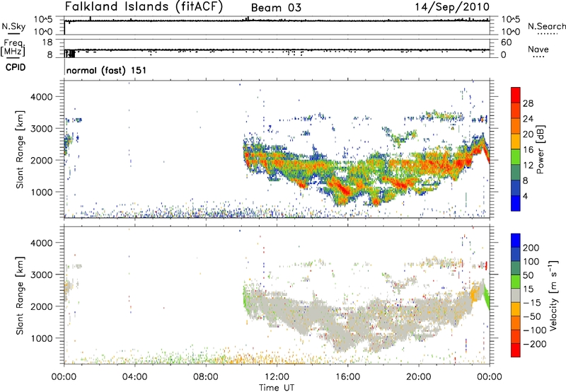Select the teal Velocity segment between 50 and 100

516,268
